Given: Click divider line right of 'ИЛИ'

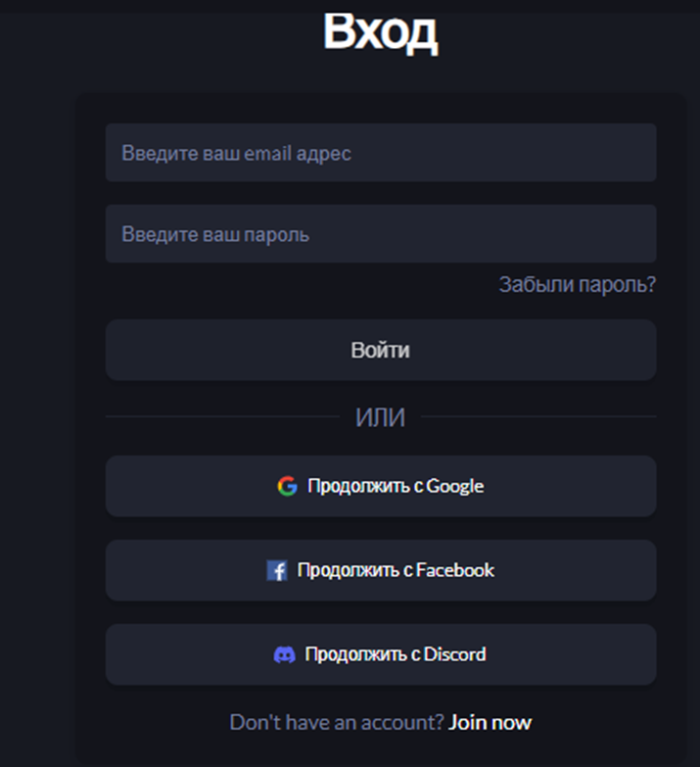Looking at the screenshot, I should tap(538, 417).
